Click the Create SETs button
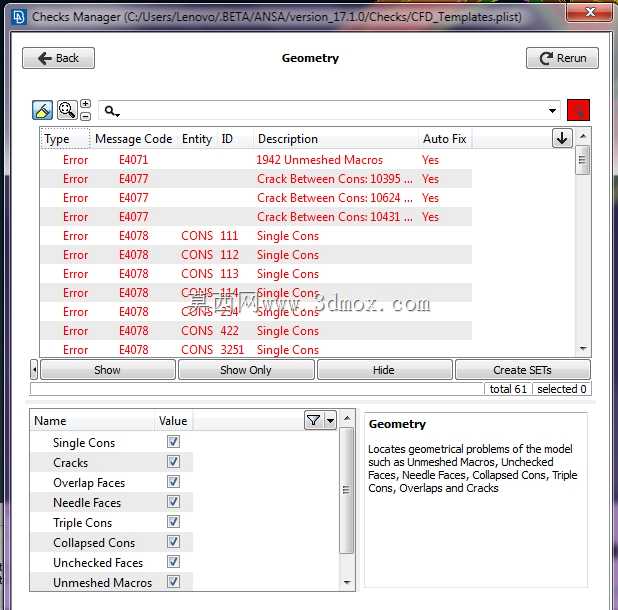 point(523,370)
